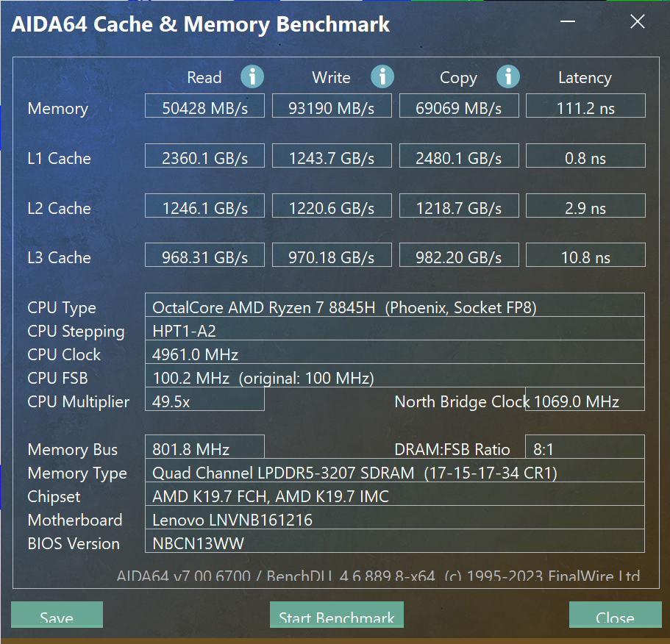This screenshot has width=670, height=644.
Task: Select the CPU Clock value field
Action: 394,354
